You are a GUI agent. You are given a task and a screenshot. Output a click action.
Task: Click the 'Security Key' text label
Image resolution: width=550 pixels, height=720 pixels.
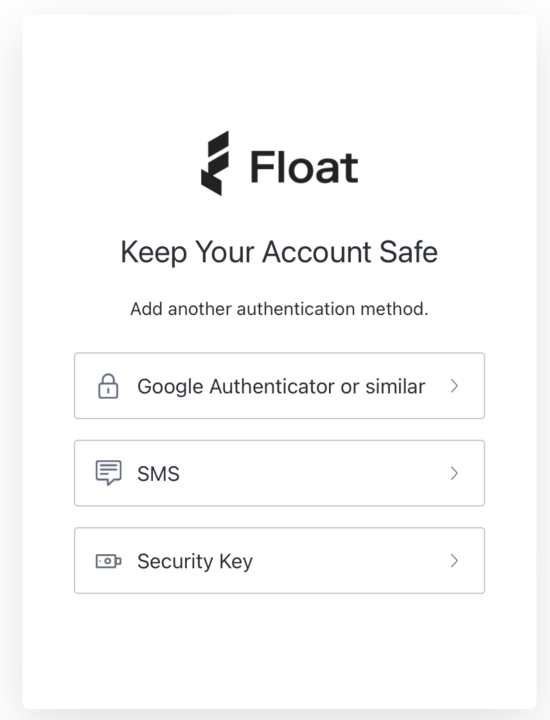pos(195,562)
